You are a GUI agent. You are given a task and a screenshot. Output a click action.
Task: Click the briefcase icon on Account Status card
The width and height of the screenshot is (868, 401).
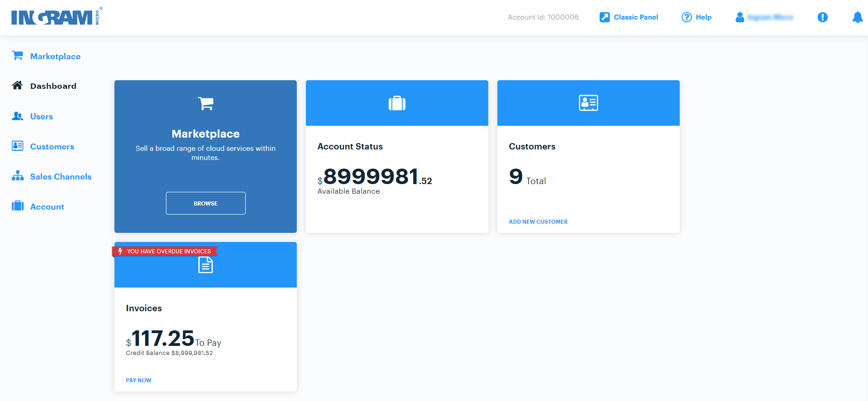coord(397,103)
